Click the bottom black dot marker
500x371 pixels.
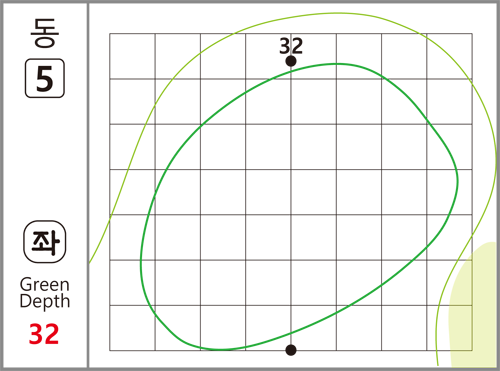tap(291, 350)
